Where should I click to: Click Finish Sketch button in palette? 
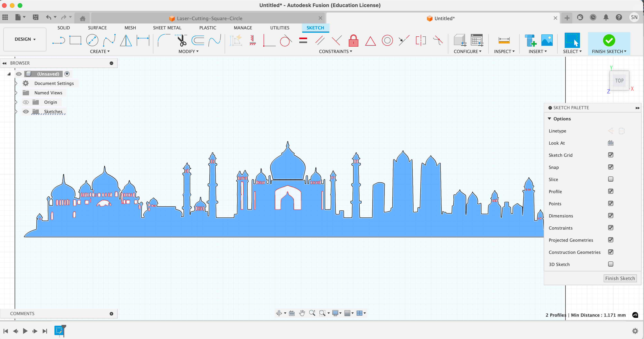point(620,278)
